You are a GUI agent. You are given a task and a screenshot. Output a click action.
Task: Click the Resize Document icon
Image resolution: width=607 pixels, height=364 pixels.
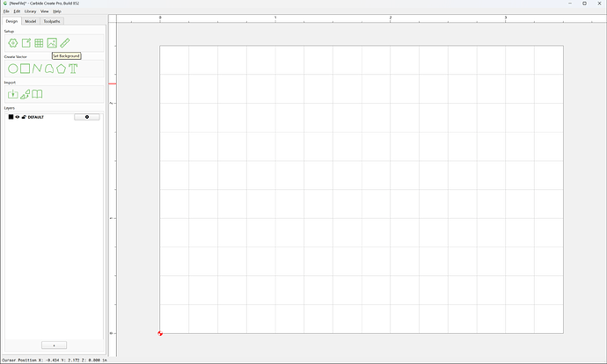pos(26,43)
